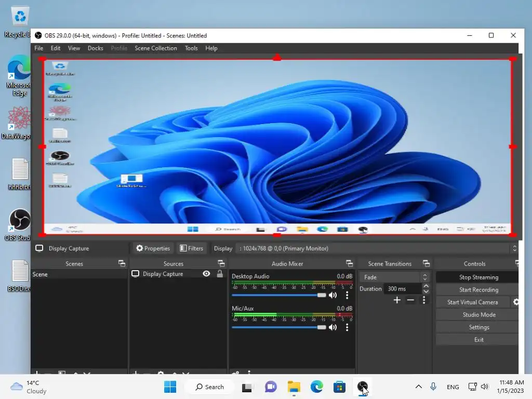Viewport: 532px width, 399px height.
Task: Open the Docks menu
Action: point(96,48)
